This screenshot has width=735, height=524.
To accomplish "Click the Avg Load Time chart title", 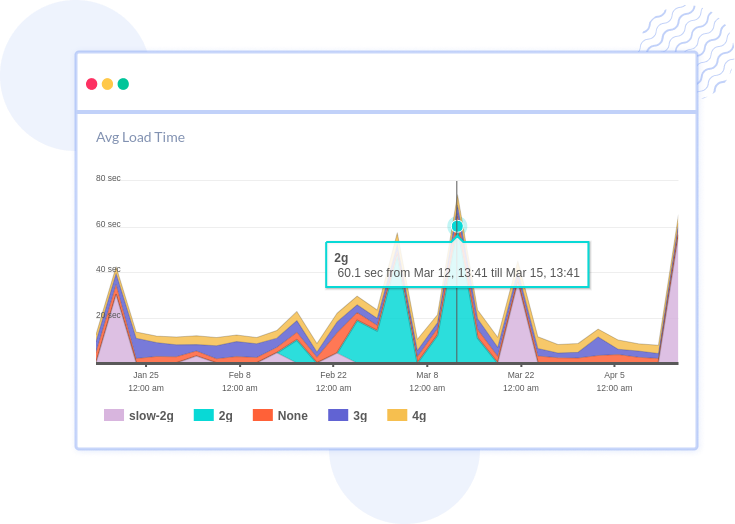I will [140, 137].
